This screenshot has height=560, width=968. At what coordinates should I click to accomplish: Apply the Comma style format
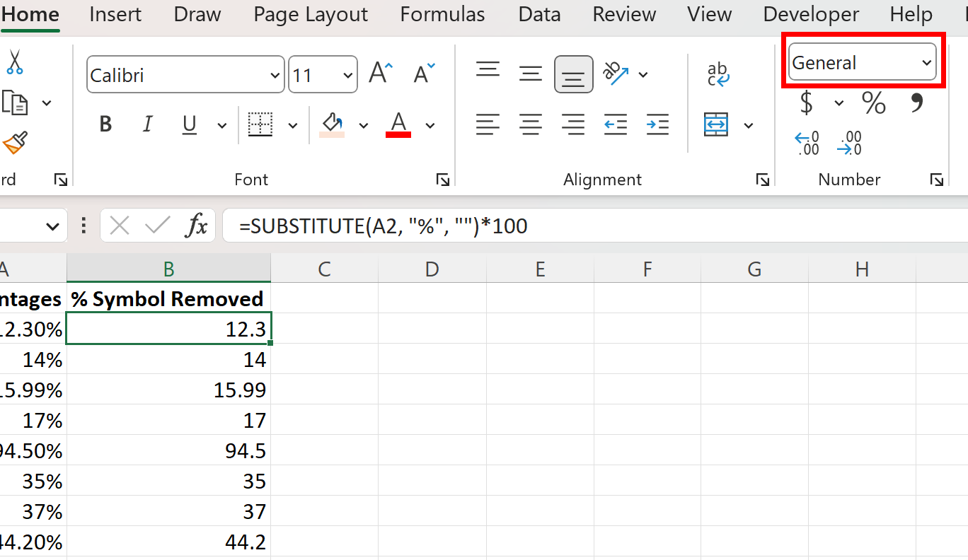click(916, 103)
